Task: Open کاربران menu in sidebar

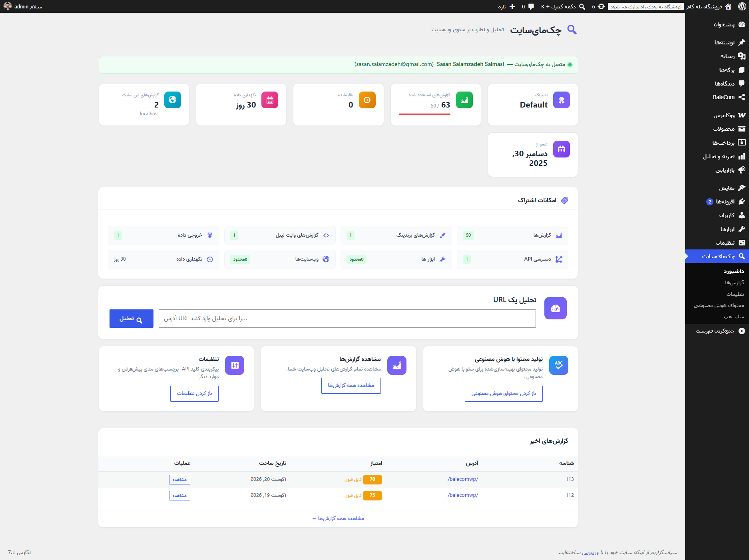Action: point(717,215)
